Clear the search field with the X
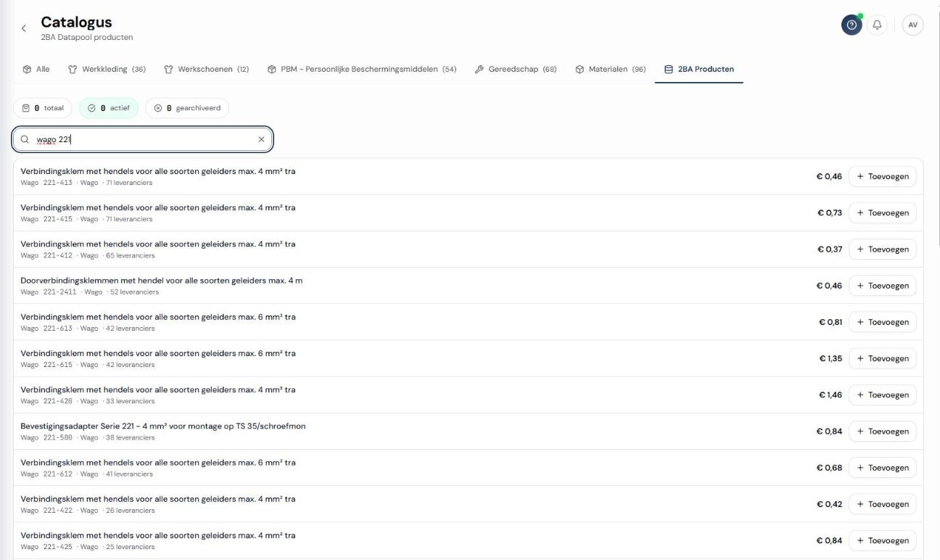Viewport: 940px width, 560px height. (261, 139)
